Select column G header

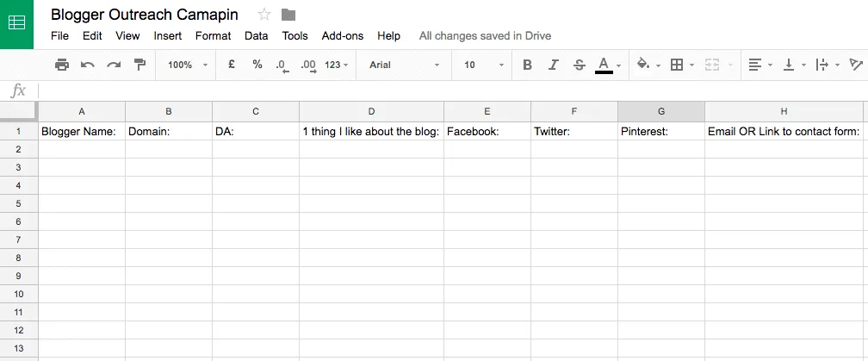[x=661, y=111]
